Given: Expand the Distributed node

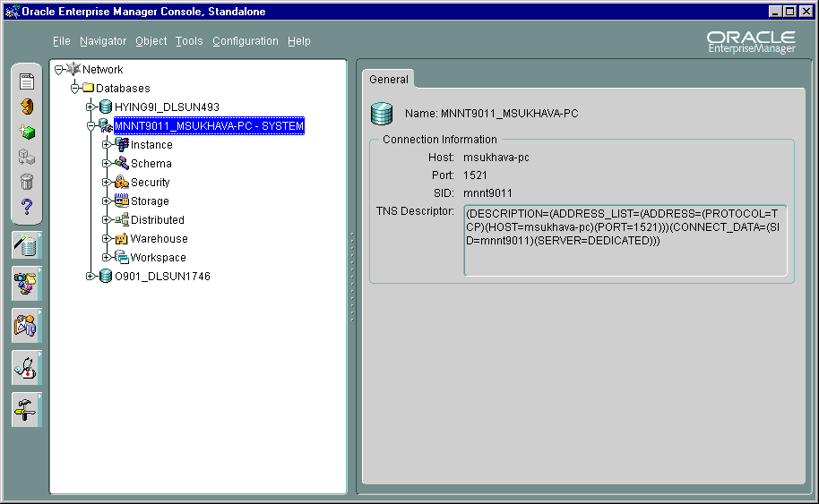Looking at the screenshot, I should pos(106,219).
